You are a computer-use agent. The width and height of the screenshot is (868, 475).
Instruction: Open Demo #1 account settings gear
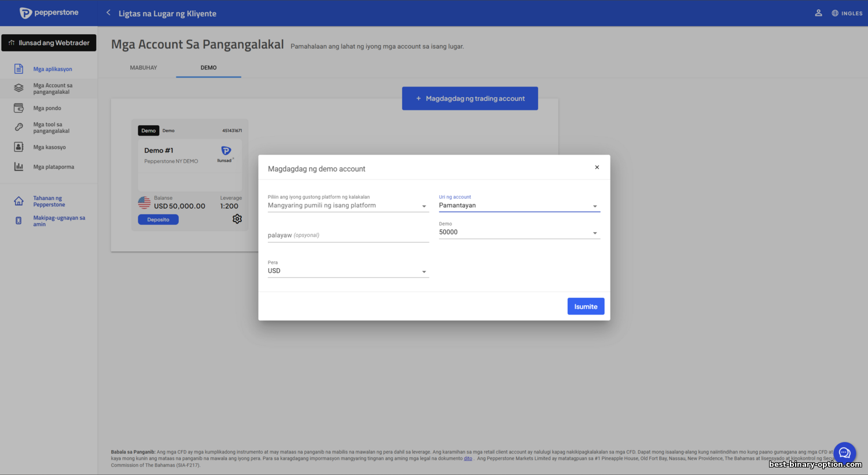[x=237, y=219]
